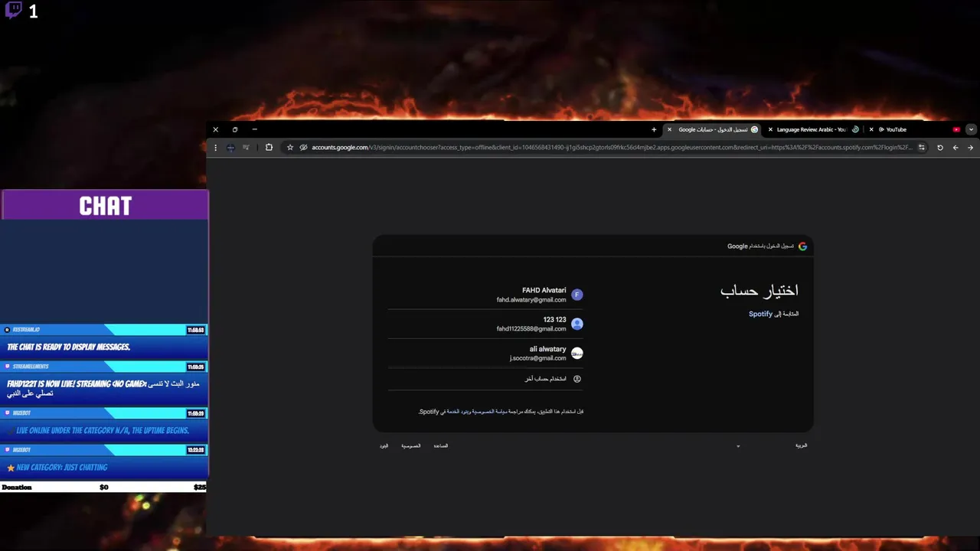Click the right-pointing navigation arrow in toolbar
This screenshot has width=980, height=551.
971,148
